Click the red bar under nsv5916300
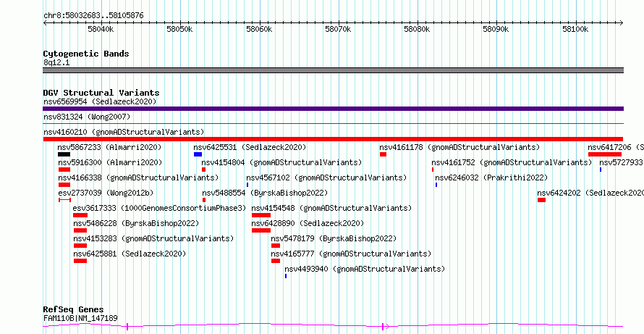 [x=64, y=170]
